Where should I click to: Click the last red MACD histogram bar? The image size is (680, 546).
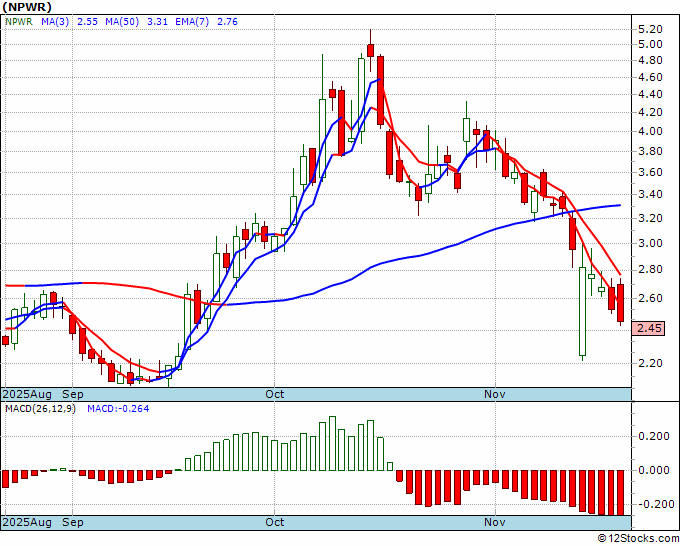(x=621, y=492)
